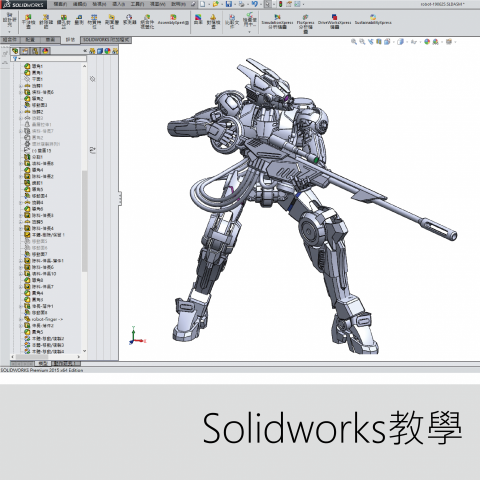
Task: Open DisplayManager color ball tab
Action: point(46,51)
